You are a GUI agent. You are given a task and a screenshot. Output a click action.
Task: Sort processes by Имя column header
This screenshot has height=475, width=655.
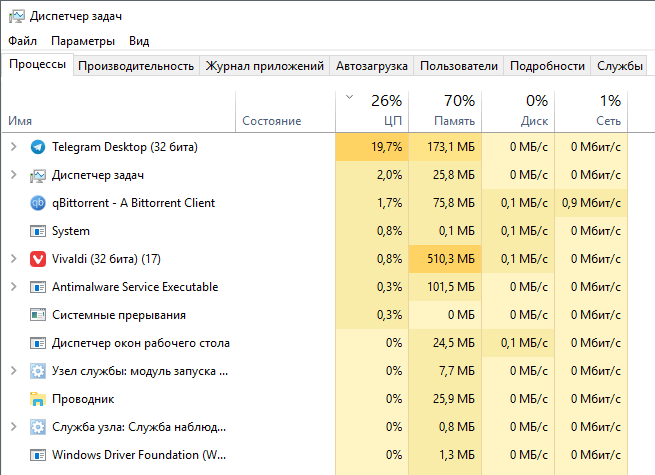(x=20, y=121)
